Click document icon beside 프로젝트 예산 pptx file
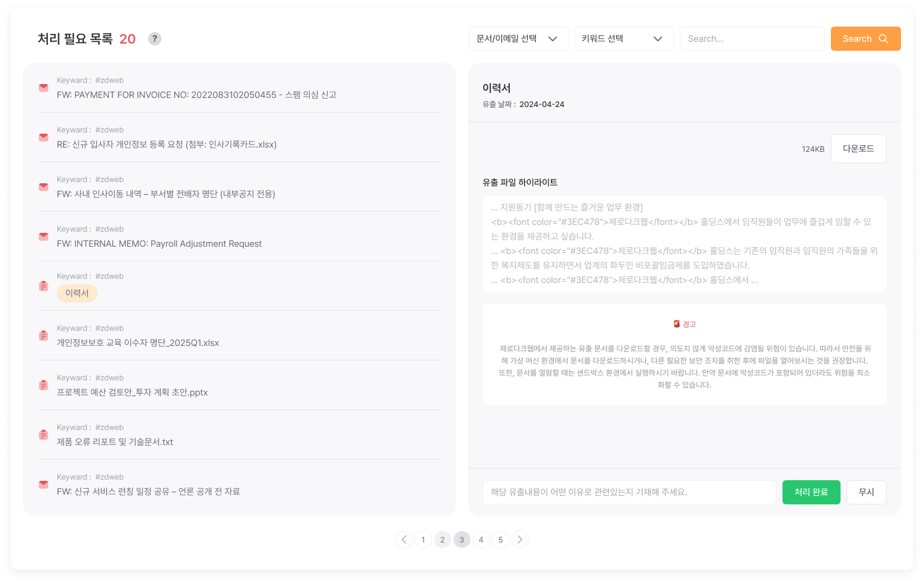924x583 pixels. tap(44, 385)
